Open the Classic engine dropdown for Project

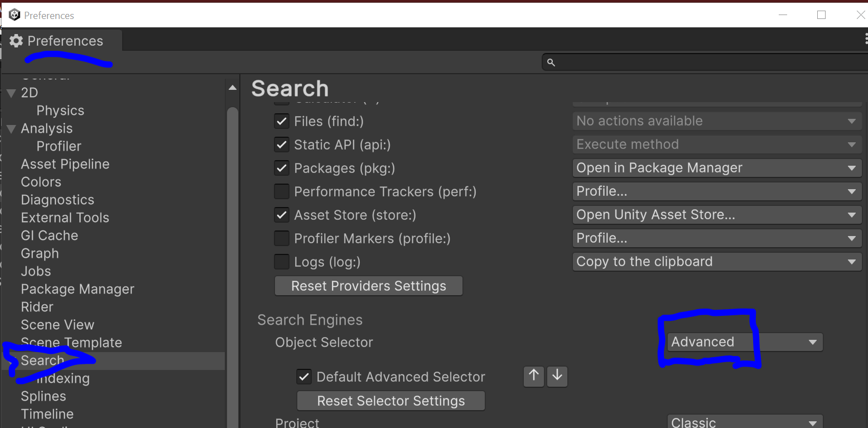coord(745,422)
